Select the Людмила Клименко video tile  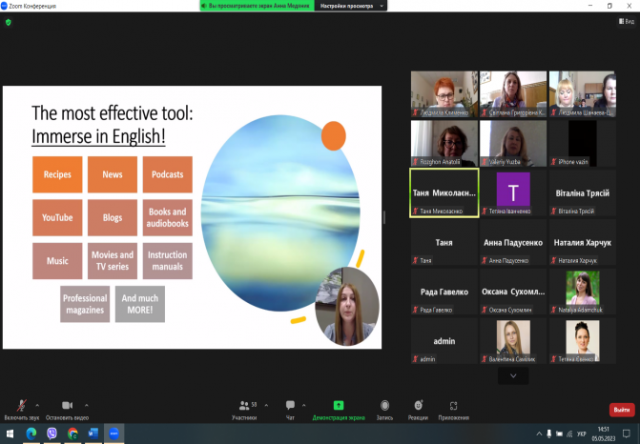pyautogui.click(x=444, y=94)
